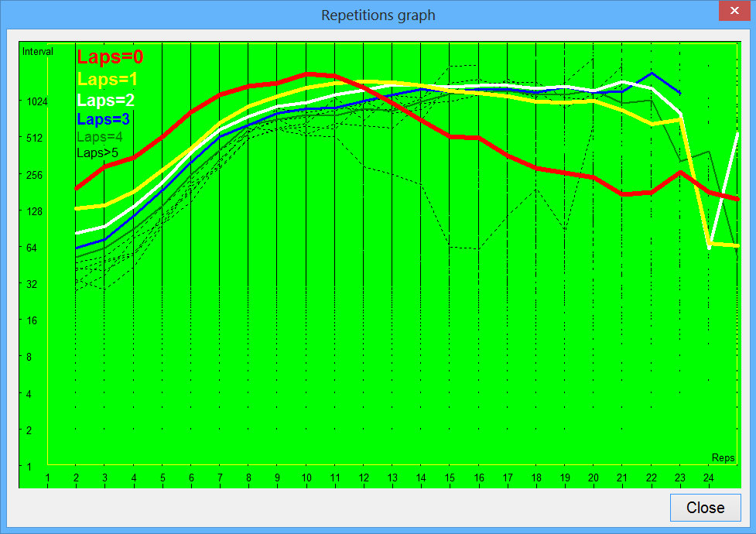Select repetition 16 on the Reps axis
The height and width of the screenshot is (534, 756).
(478, 478)
